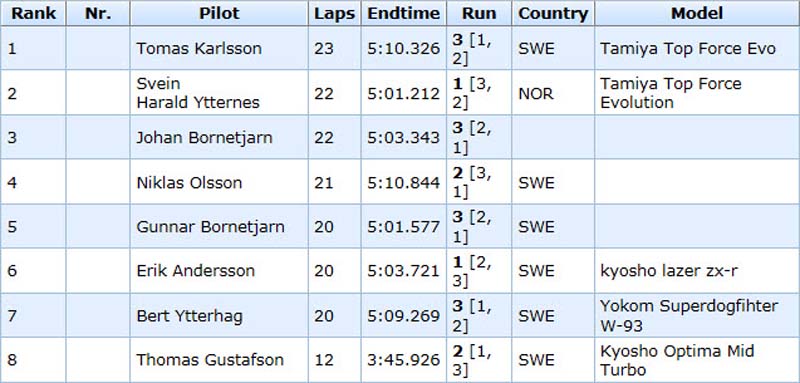800x383 pixels.
Task: Sort by Endtime column header
Action: point(404,13)
